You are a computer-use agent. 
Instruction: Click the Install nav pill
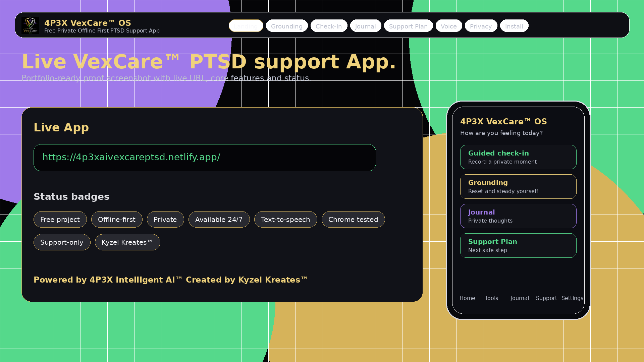[514, 26]
